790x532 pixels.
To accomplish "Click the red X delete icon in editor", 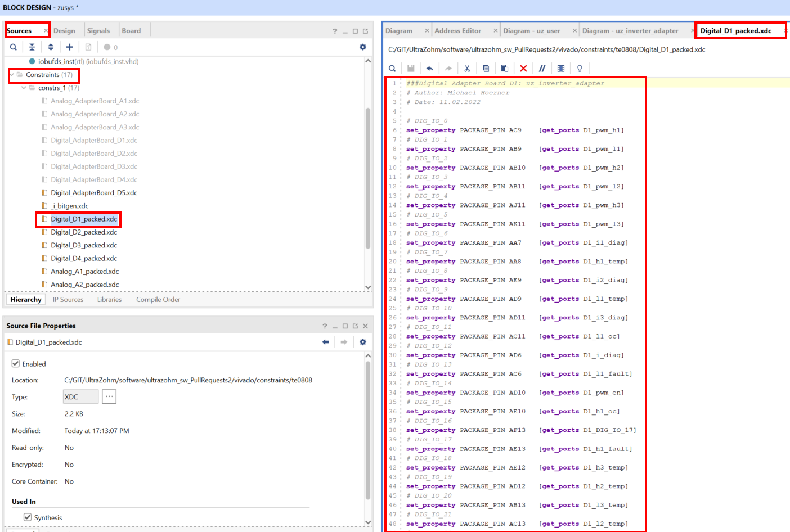I will [523, 69].
